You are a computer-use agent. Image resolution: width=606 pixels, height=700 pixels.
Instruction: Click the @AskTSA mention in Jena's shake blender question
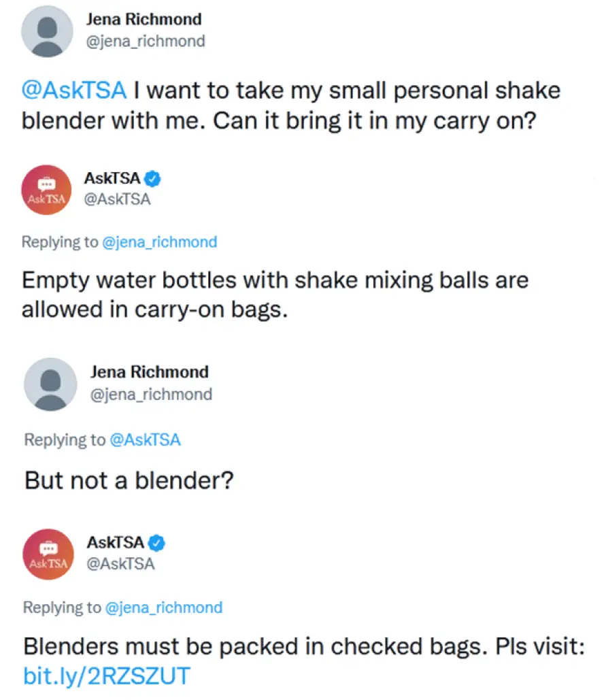tap(74, 90)
